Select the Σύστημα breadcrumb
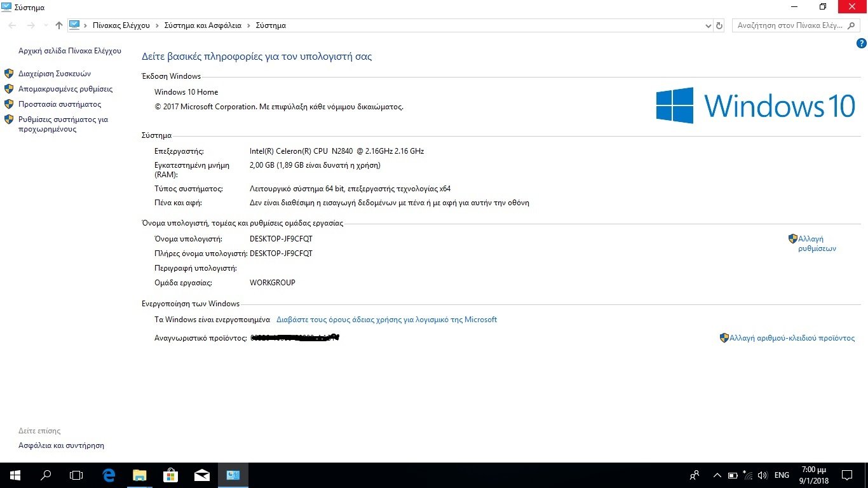868x488 pixels. [271, 25]
